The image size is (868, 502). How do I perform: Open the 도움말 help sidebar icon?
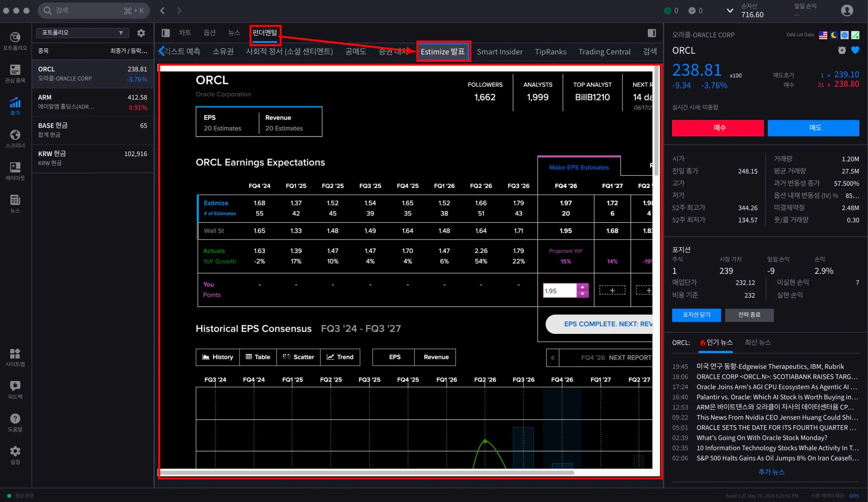coord(15,422)
